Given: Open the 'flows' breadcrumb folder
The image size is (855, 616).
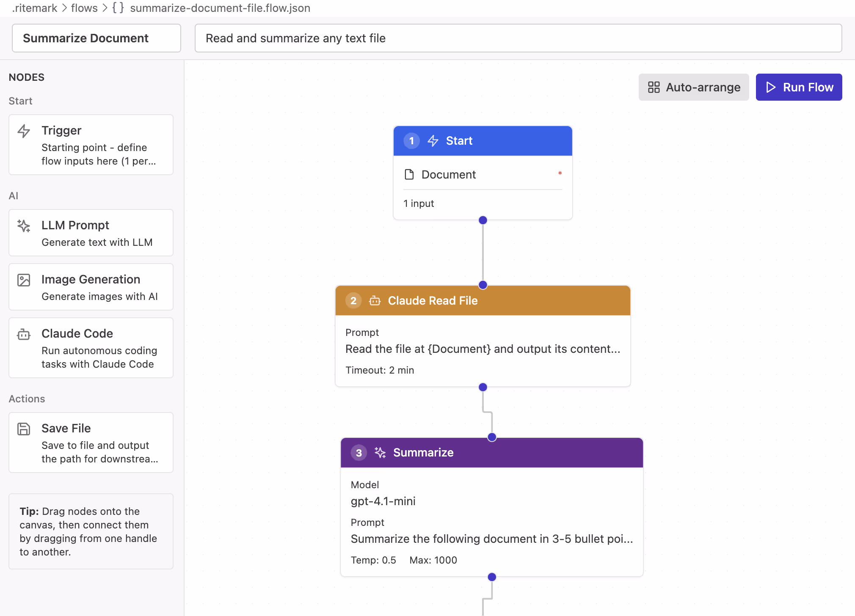Looking at the screenshot, I should tap(84, 8).
